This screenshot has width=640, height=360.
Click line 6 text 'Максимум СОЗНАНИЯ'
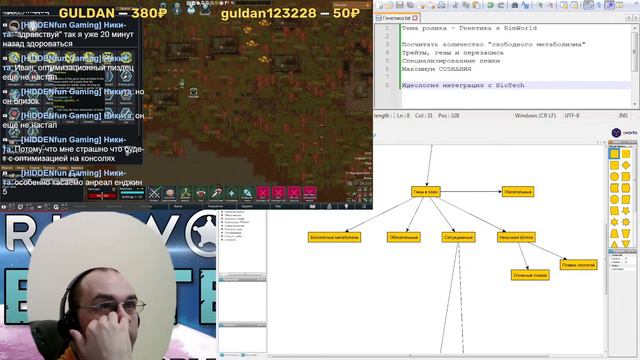pos(436,69)
